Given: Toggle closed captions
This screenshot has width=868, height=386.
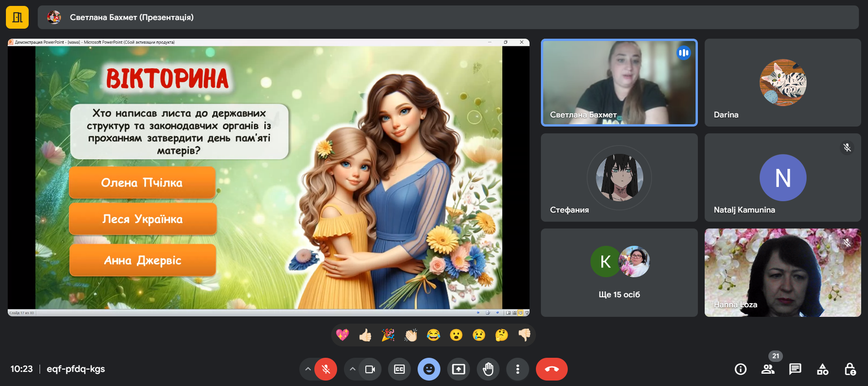Looking at the screenshot, I should [x=399, y=369].
